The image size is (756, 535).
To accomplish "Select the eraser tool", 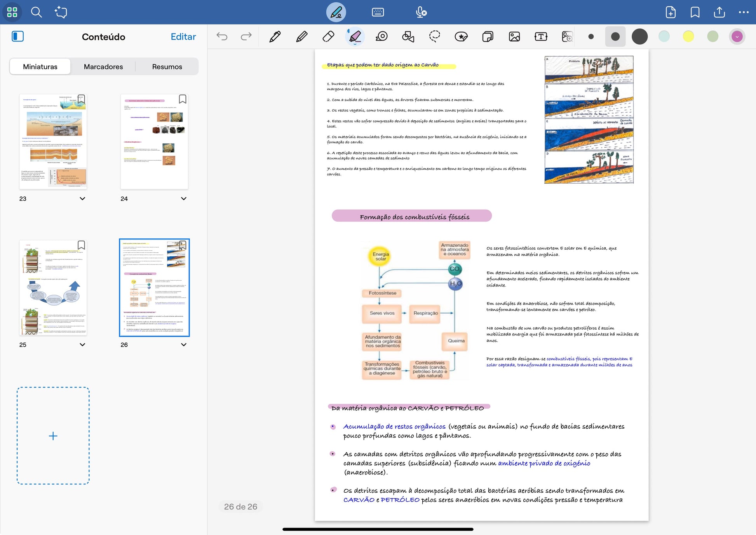I will 328,36.
